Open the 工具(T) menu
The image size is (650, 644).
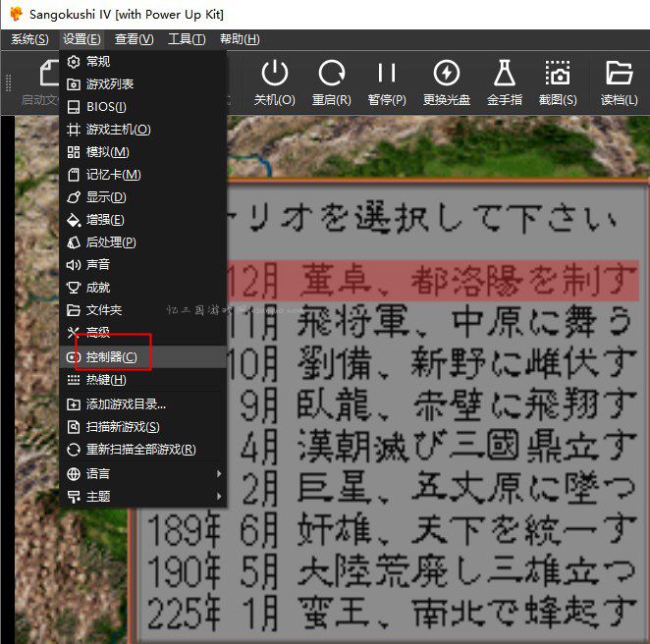click(x=187, y=39)
